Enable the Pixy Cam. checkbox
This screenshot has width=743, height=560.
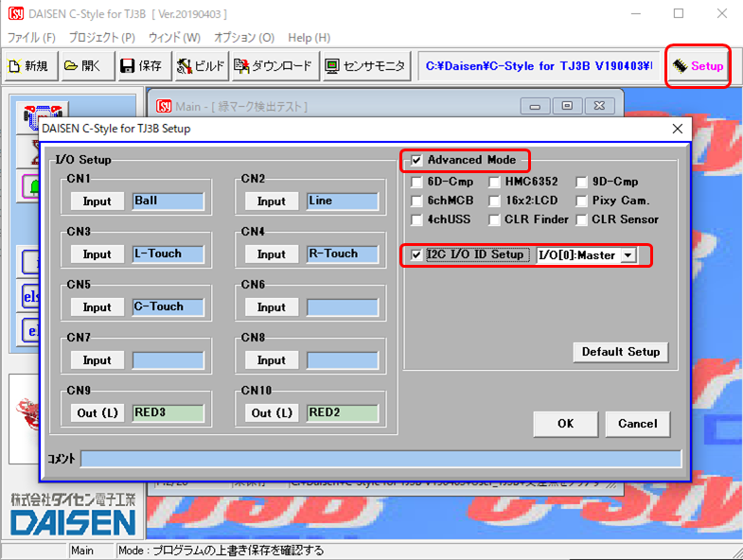(x=581, y=201)
